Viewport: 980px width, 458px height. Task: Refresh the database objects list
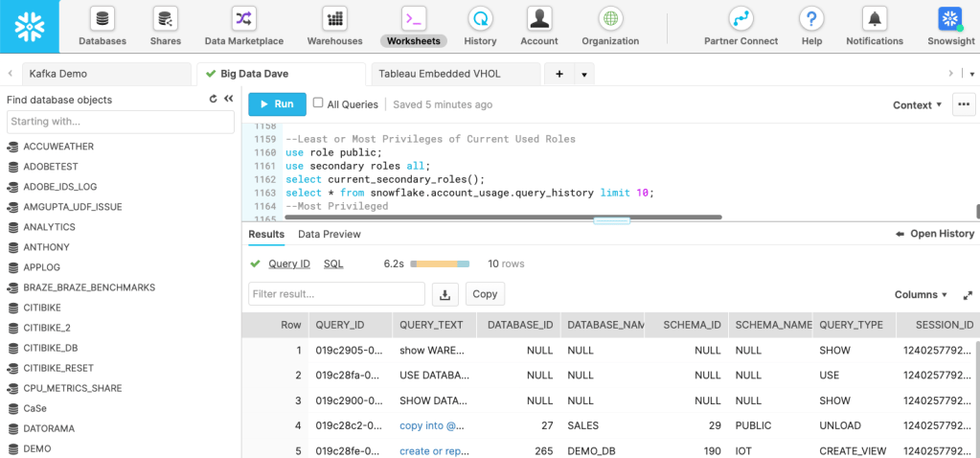click(213, 99)
